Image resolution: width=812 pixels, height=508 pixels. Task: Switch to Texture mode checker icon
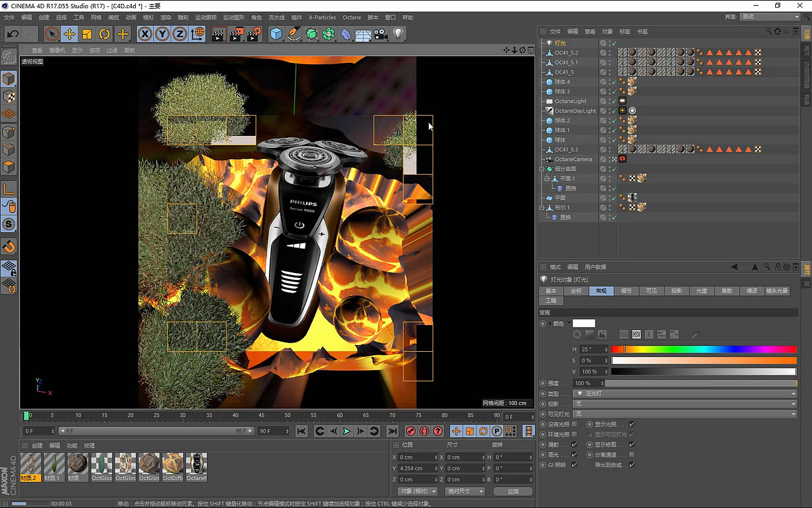9,97
